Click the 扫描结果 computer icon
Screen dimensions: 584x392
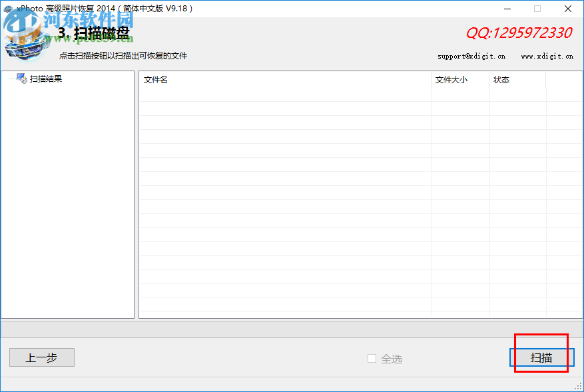[21, 78]
